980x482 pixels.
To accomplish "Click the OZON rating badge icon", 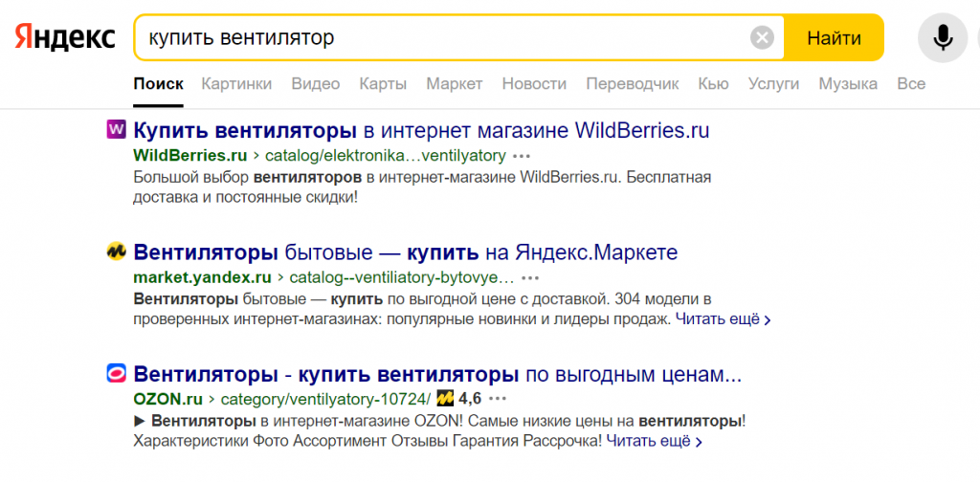I will point(446,398).
